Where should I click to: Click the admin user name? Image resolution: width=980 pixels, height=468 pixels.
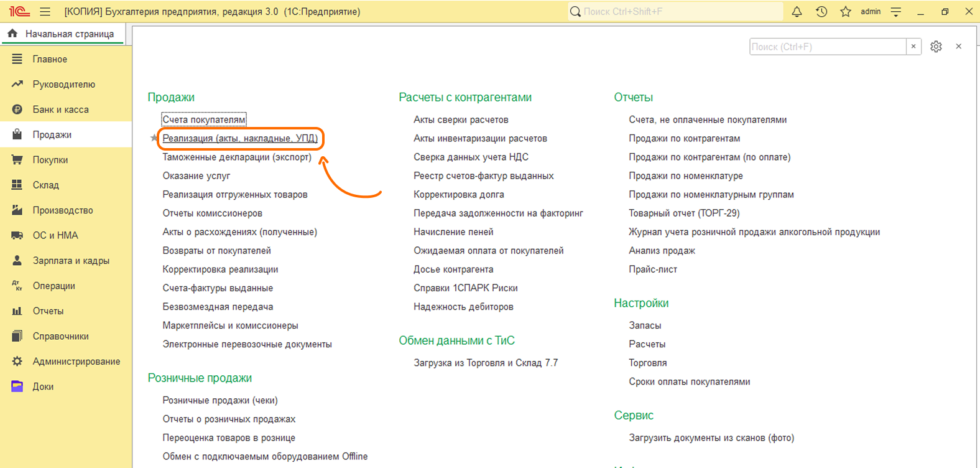pos(871,12)
